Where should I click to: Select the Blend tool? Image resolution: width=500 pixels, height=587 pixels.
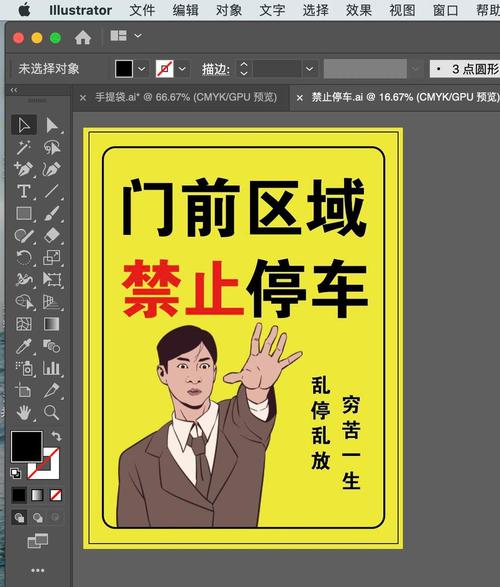coord(52,346)
